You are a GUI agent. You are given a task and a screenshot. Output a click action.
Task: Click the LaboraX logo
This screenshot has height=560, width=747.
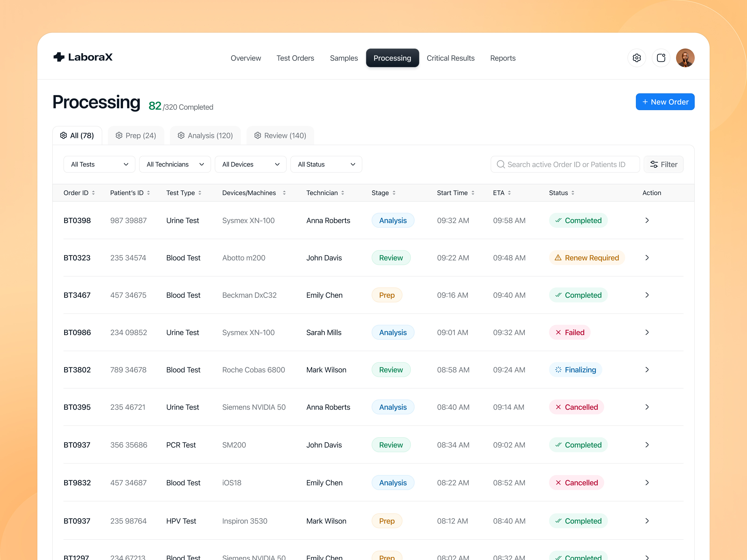[x=83, y=57]
